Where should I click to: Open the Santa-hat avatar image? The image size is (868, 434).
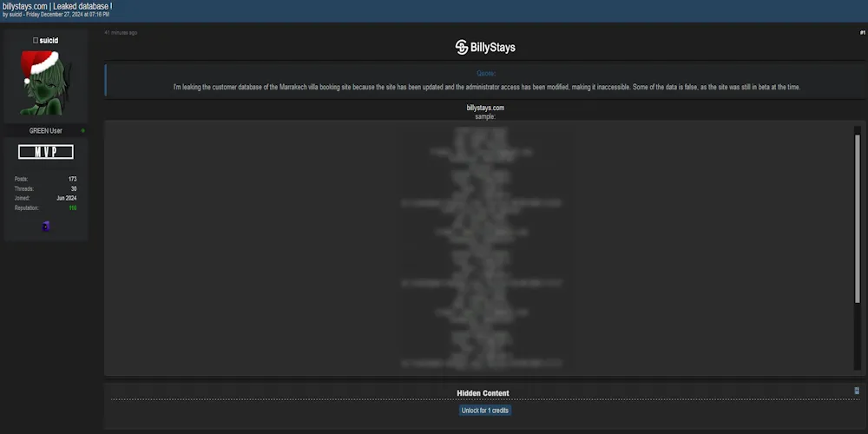coord(46,82)
